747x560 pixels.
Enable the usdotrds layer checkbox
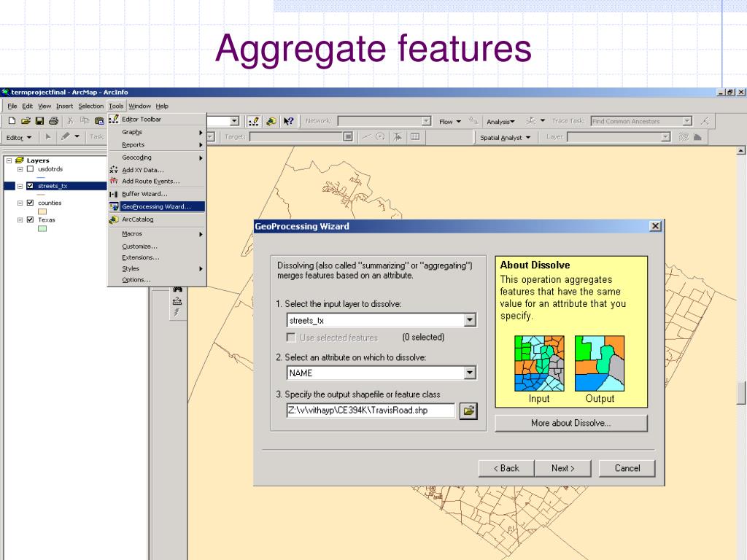[x=30, y=169]
